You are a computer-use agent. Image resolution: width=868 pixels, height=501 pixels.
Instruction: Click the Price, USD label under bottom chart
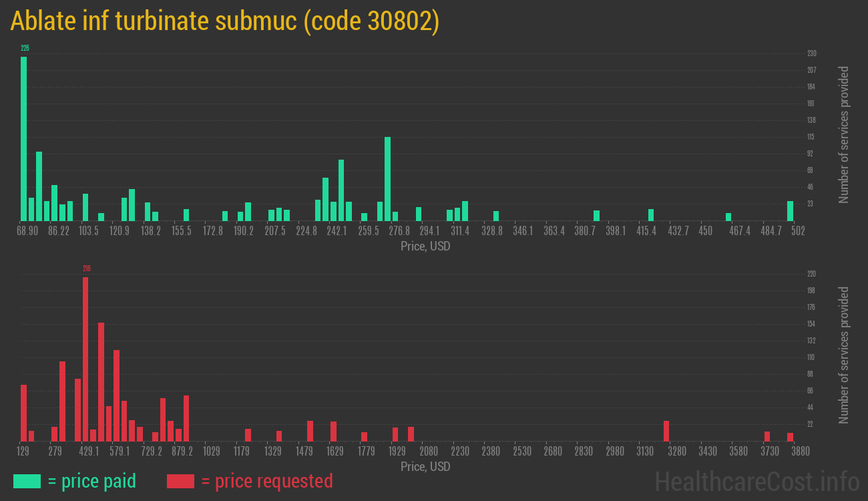pyautogui.click(x=425, y=466)
